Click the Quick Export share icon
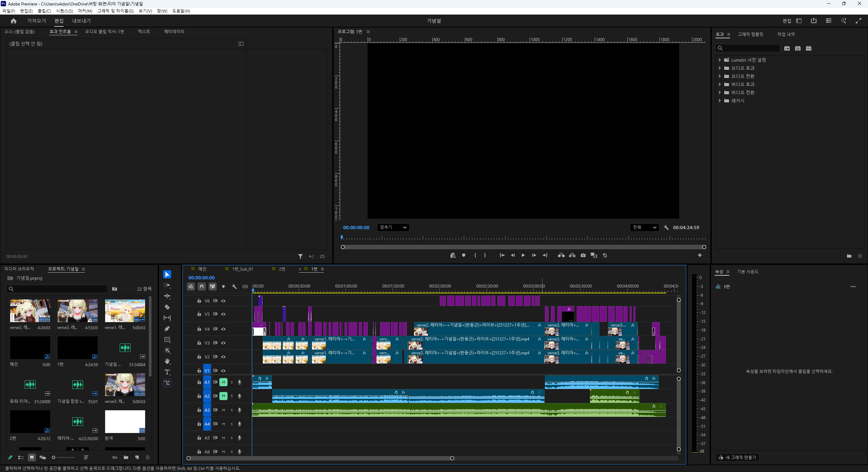This screenshot has width=868, height=472. tap(814, 21)
